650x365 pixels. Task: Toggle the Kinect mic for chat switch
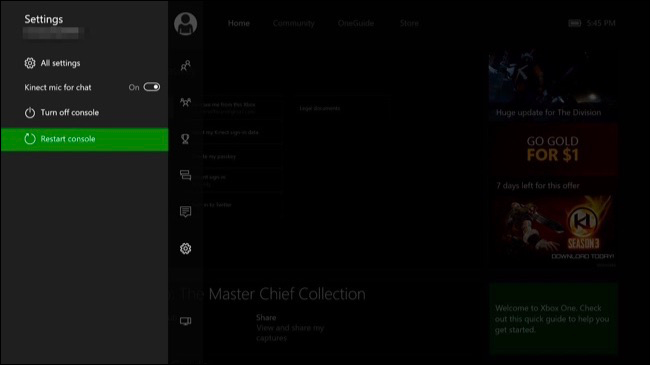coord(151,87)
